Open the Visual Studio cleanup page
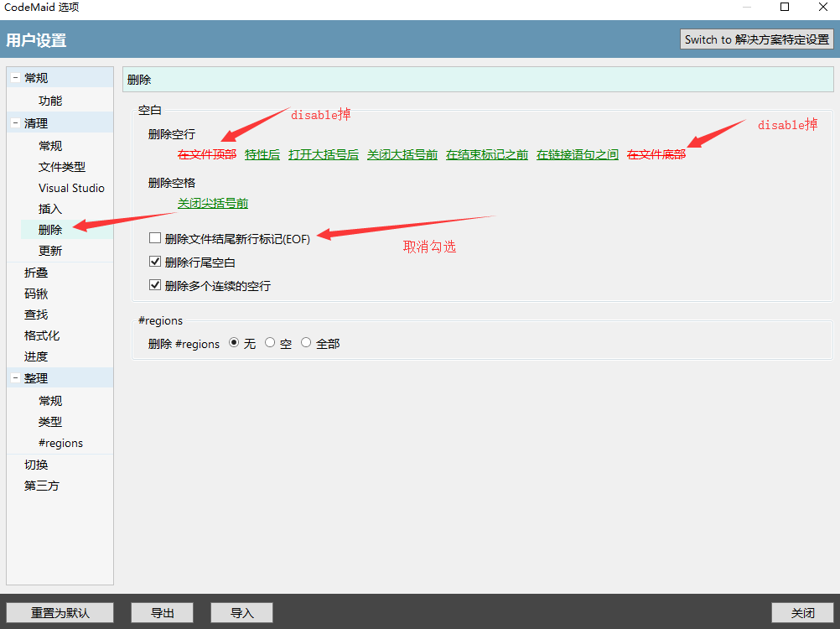840x629 pixels. coord(71,188)
